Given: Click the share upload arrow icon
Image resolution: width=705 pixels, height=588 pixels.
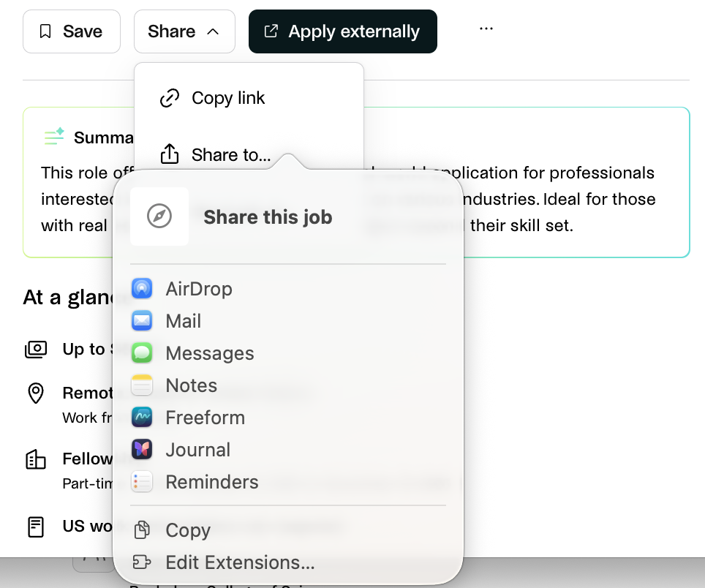Looking at the screenshot, I should pyautogui.click(x=170, y=154).
